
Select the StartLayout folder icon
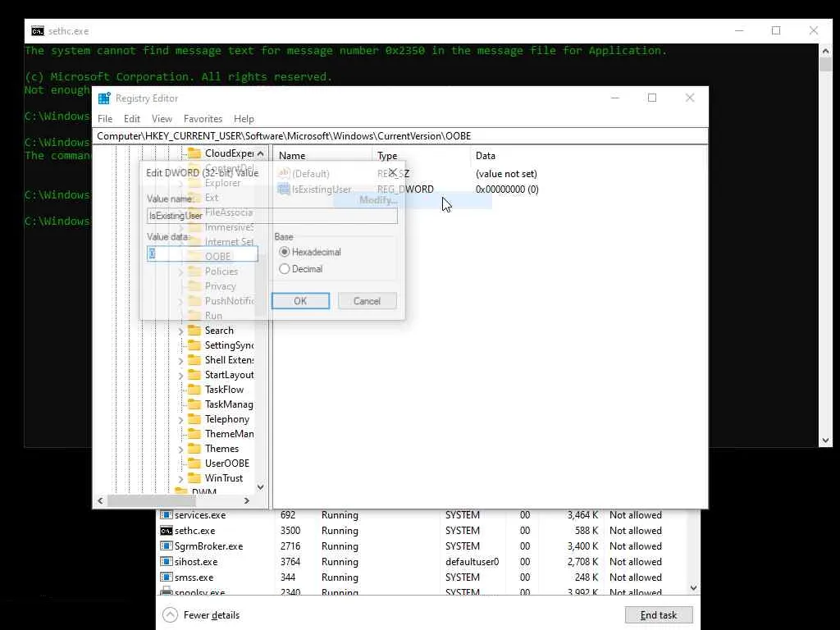194,375
